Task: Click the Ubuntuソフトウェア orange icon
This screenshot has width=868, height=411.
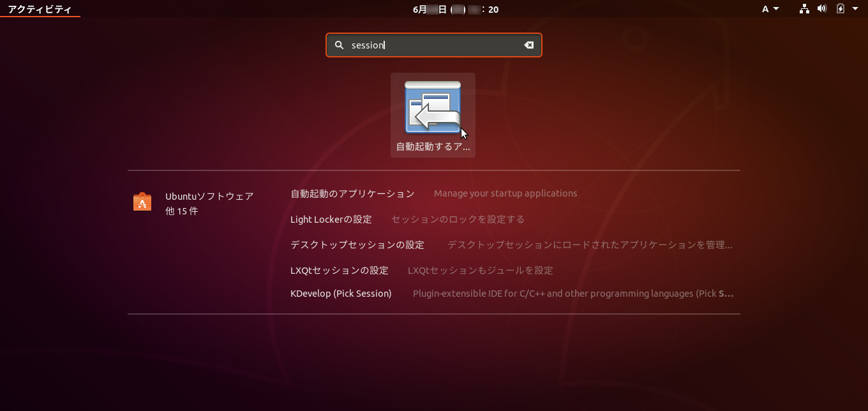Action: (142, 202)
